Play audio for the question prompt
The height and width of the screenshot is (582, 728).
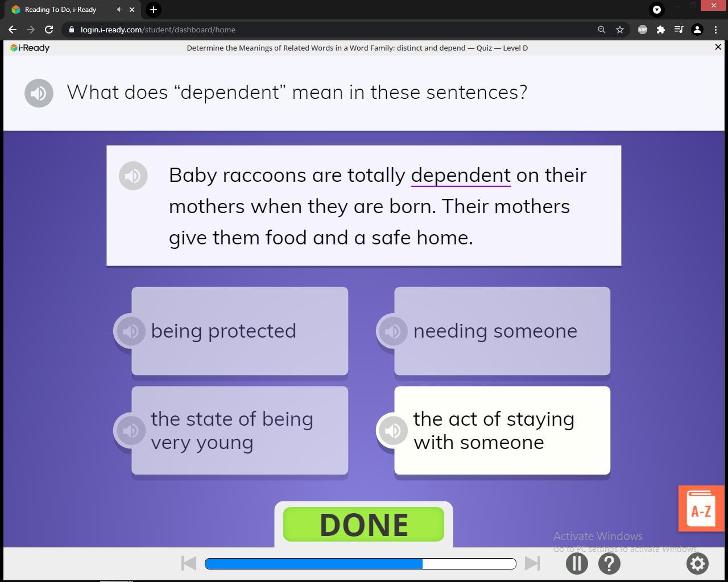(x=39, y=93)
